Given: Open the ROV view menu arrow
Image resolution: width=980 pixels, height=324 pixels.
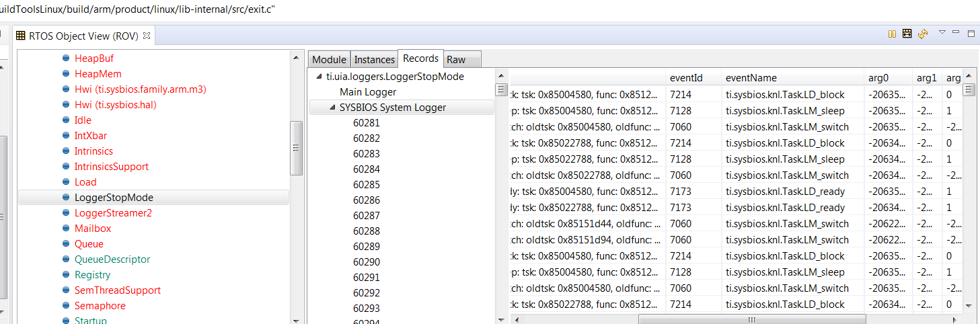Looking at the screenshot, I should coord(942,32).
